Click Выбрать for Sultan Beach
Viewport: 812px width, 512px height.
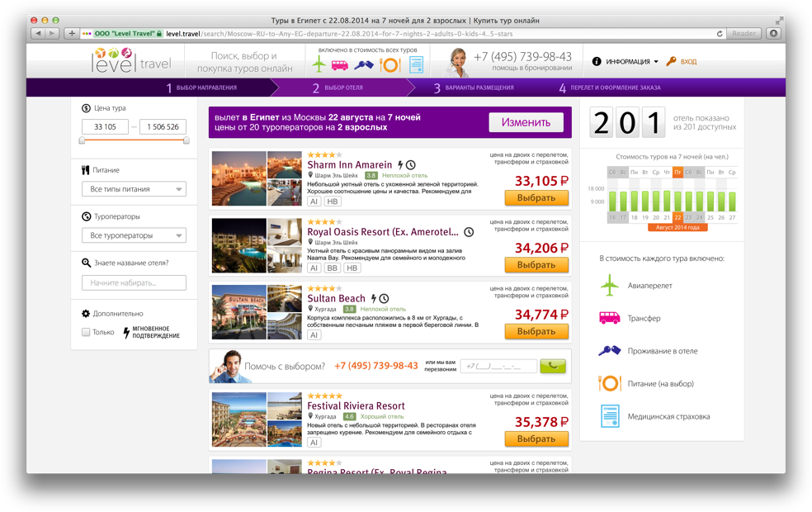536,332
